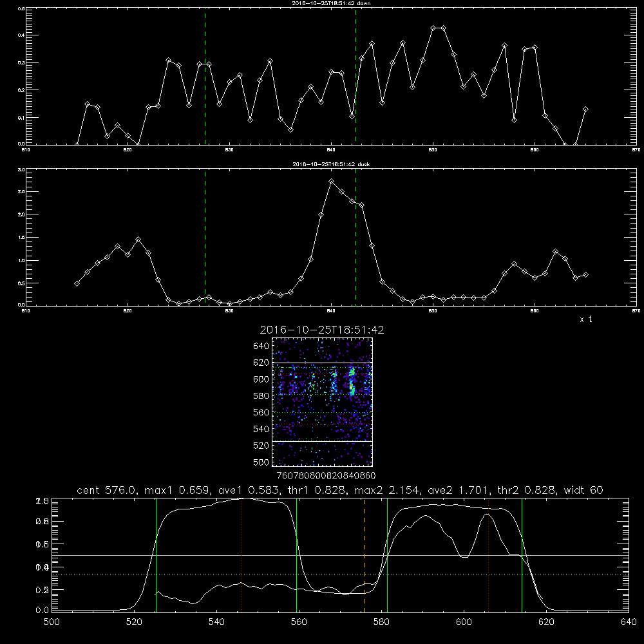Click the bottom plot x-axis label 580
Image resolution: width=644 pixels, height=644 pixels.
(x=381, y=622)
